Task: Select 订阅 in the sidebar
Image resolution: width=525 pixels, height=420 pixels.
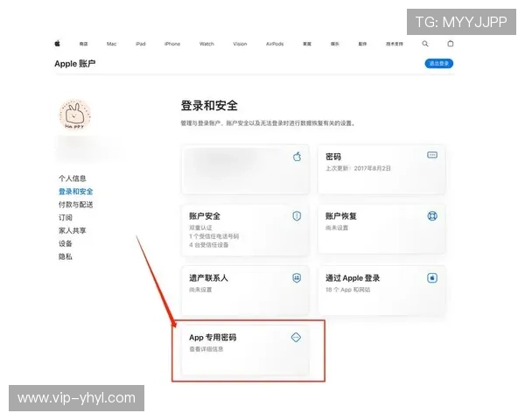Action: click(66, 217)
